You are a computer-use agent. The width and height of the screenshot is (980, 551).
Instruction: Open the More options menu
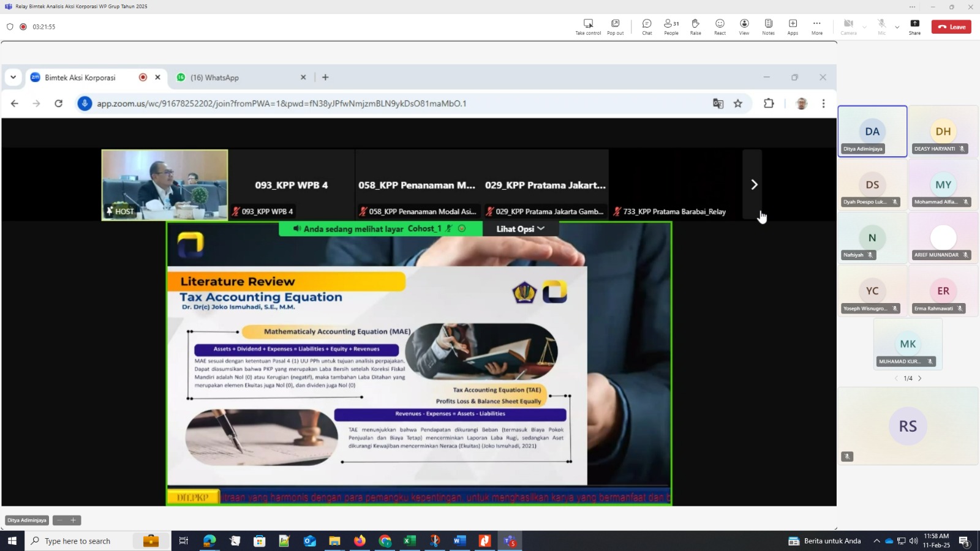click(816, 26)
